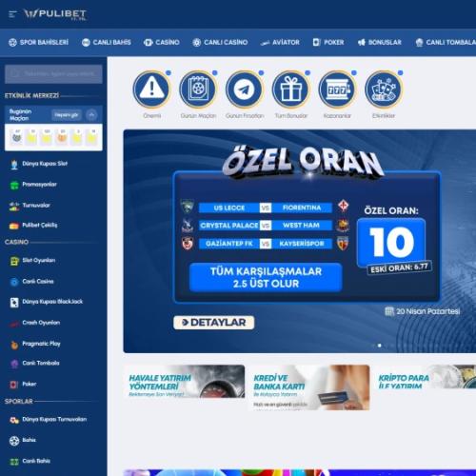The image size is (476, 476).
Task: Click the Gaziantep FK vs Kayserispor row
Action: (265, 244)
